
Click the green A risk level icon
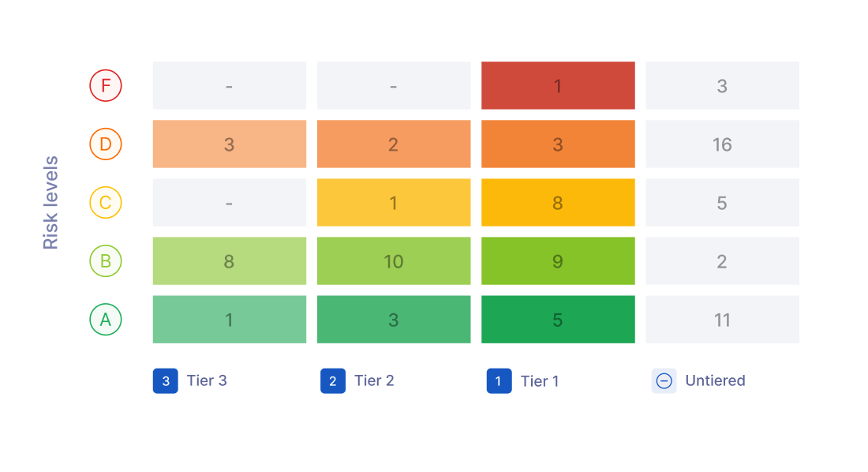pos(106,319)
